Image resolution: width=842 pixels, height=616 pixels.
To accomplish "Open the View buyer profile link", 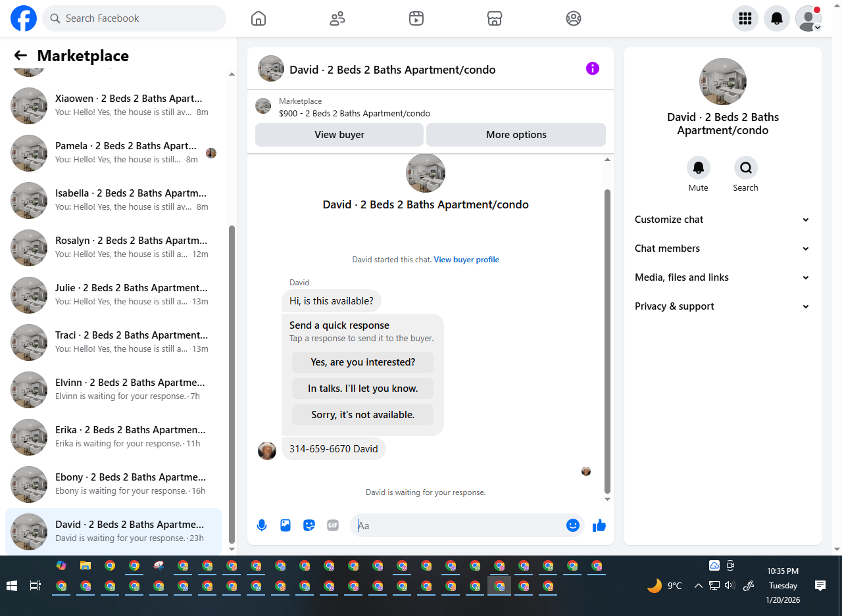I will (x=466, y=260).
